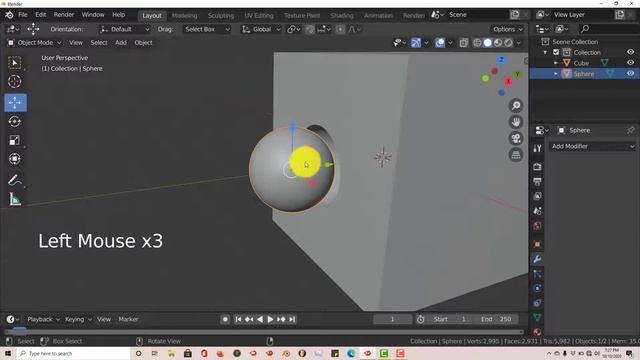Screen dimensions: 640x360
Task: Collapse the Collection tree in outliner
Action: coord(545,52)
